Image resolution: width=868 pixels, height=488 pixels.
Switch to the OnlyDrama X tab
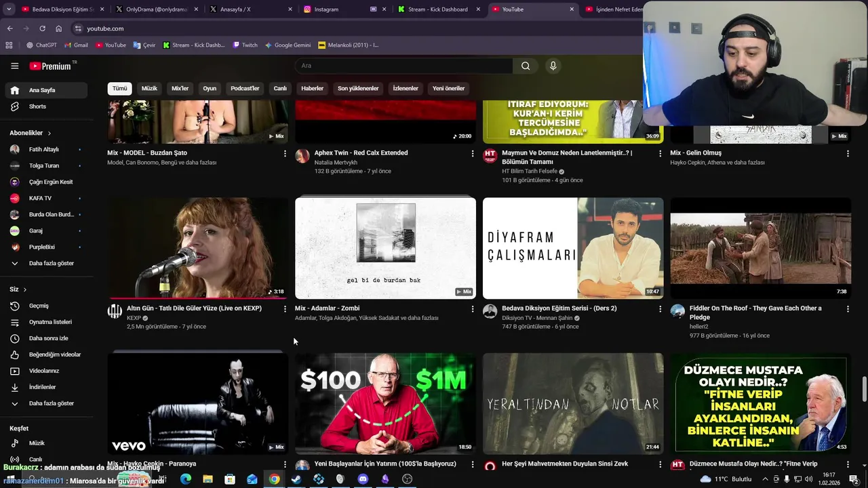[156, 9]
